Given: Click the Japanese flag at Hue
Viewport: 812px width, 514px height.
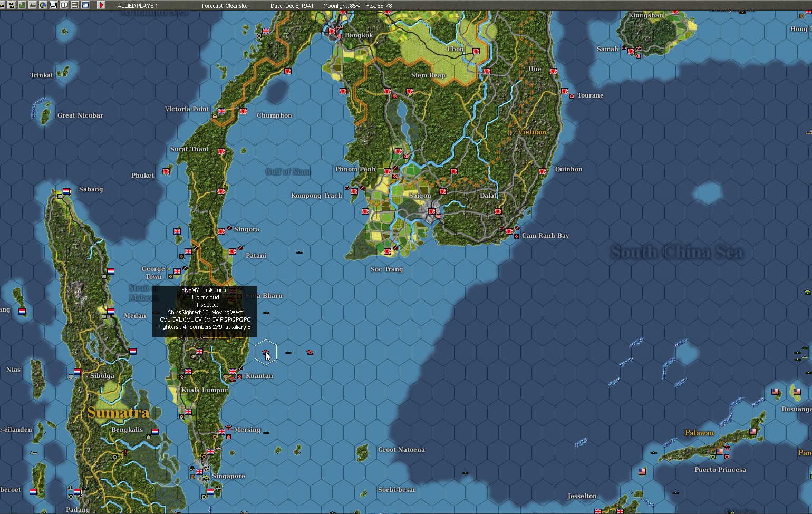Looking at the screenshot, I should [554, 71].
